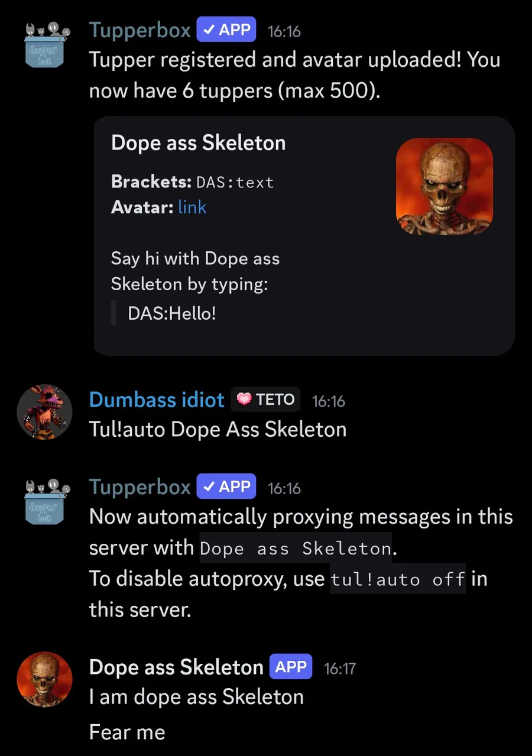Click the Dope ass Skeleton username at bottom
The width and height of the screenshot is (532, 756).
click(x=176, y=667)
